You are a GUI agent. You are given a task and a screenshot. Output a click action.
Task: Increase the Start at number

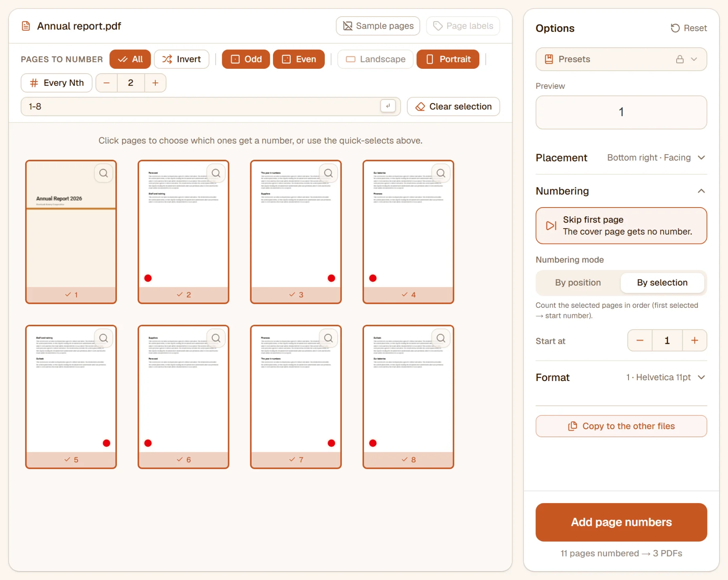click(x=694, y=341)
